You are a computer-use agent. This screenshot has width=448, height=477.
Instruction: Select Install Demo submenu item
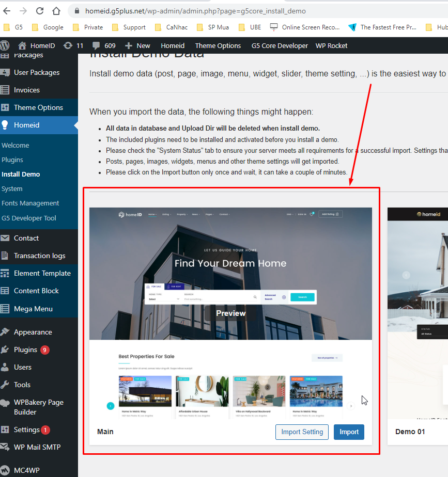[x=21, y=174]
